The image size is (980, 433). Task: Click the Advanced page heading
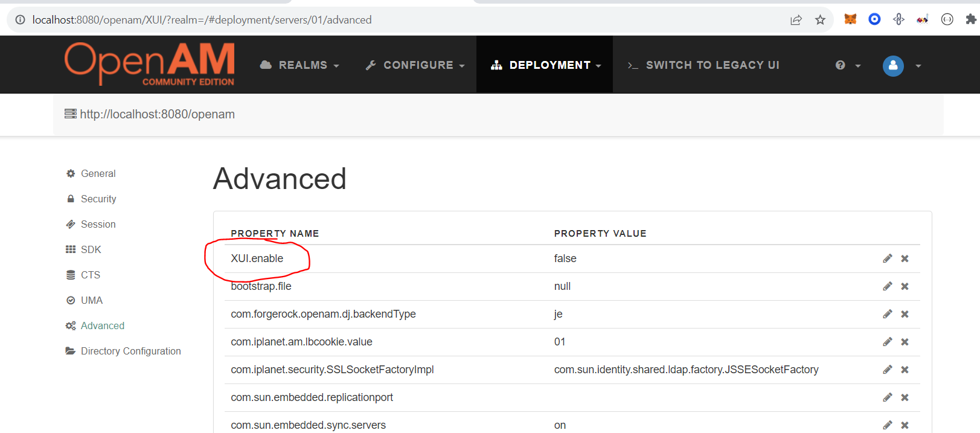(280, 179)
